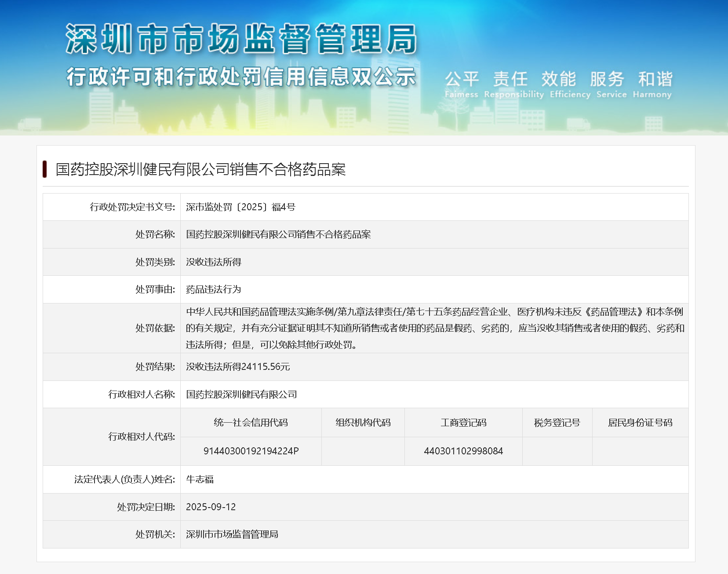Click the penalty result 没收违法所得24115.56元
Image resolution: width=728 pixels, height=574 pixels.
238,367
